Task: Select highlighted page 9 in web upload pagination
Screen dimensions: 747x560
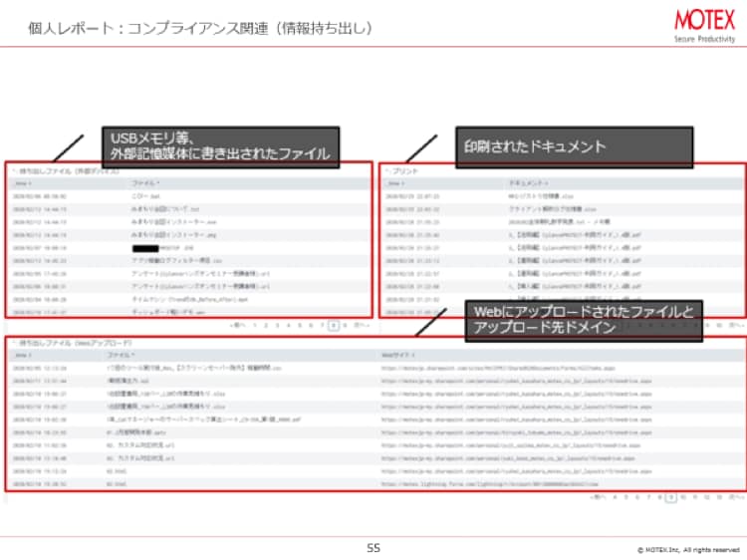Action: pos(671,495)
